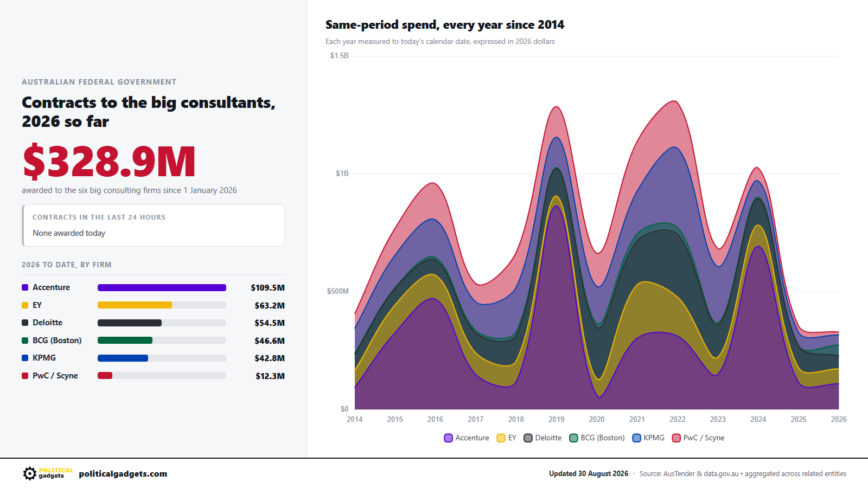This screenshot has height=488, width=868.
Task: Click the 2017 label on the chart x-axis
Action: click(476, 420)
